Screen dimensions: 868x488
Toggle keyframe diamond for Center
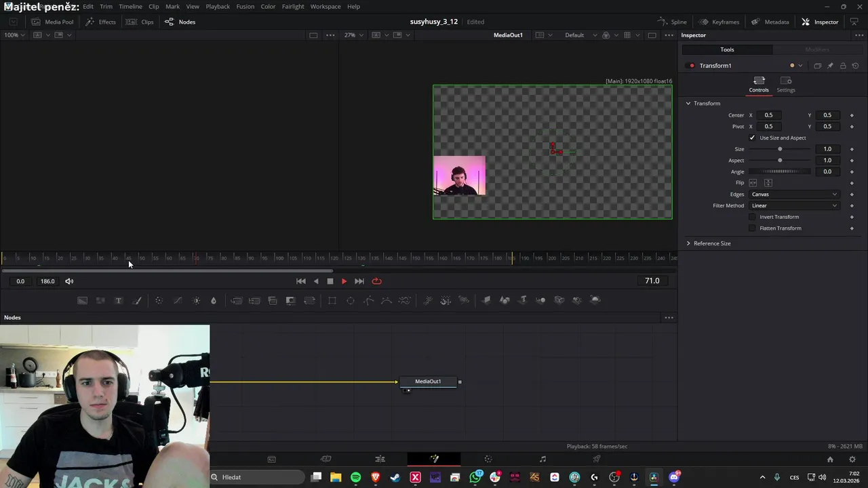point(852,115)
